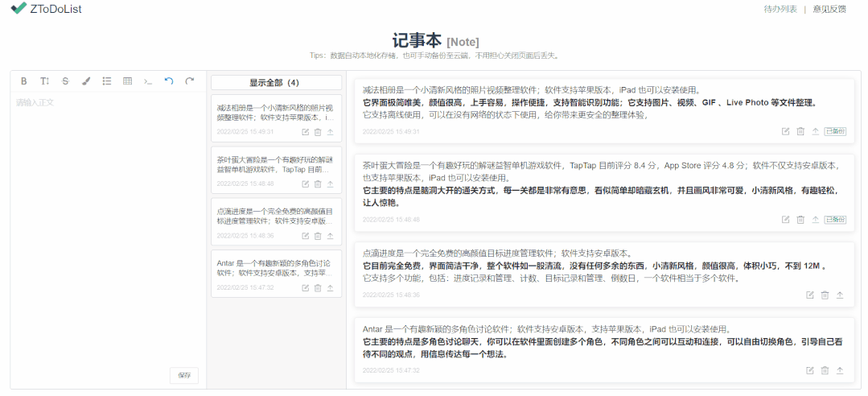Edit the 茶叶蛋大冒险 note in the sidebar list
This screenshot has width=868, height=396.
click(306, 184)
